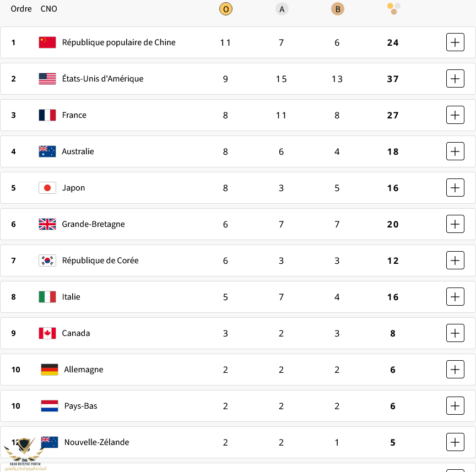
Task: Sort by the Ordre column header
Action: (x=21, y=9)
